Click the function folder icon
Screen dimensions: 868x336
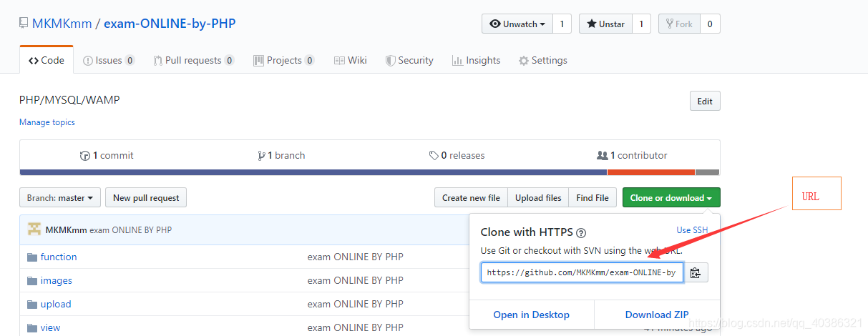31,257
